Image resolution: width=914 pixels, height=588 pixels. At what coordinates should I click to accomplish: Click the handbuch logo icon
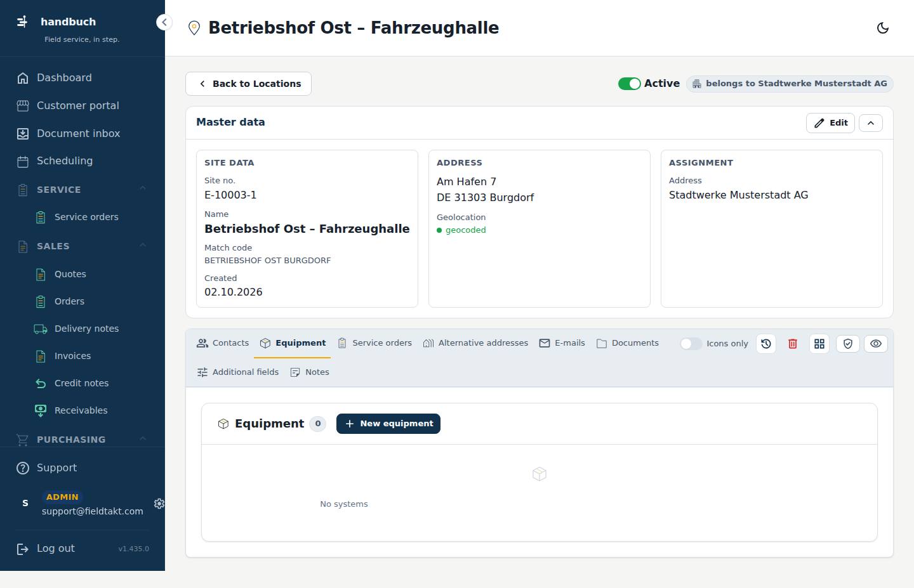pos(22,22)
